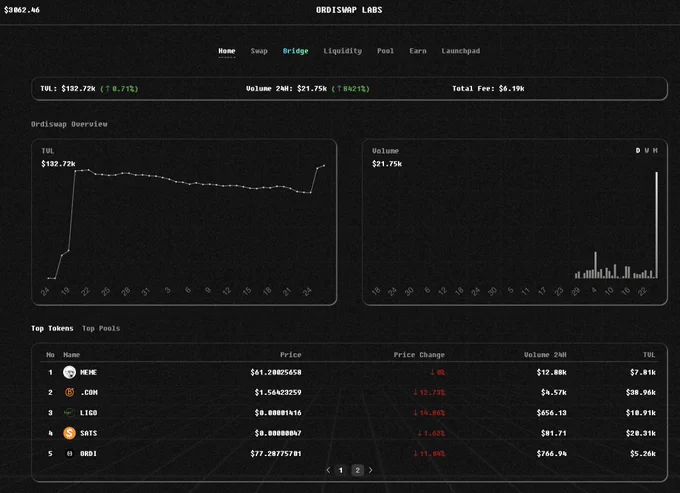Go to previous page arrow

click(x=328, y=470)
